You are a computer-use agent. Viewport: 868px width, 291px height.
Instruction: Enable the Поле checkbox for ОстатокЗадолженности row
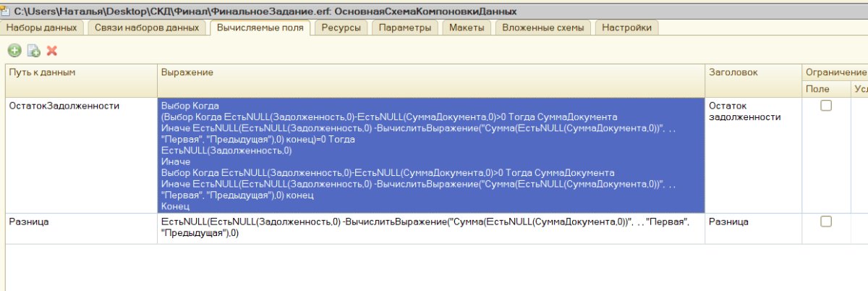(826, 106)
